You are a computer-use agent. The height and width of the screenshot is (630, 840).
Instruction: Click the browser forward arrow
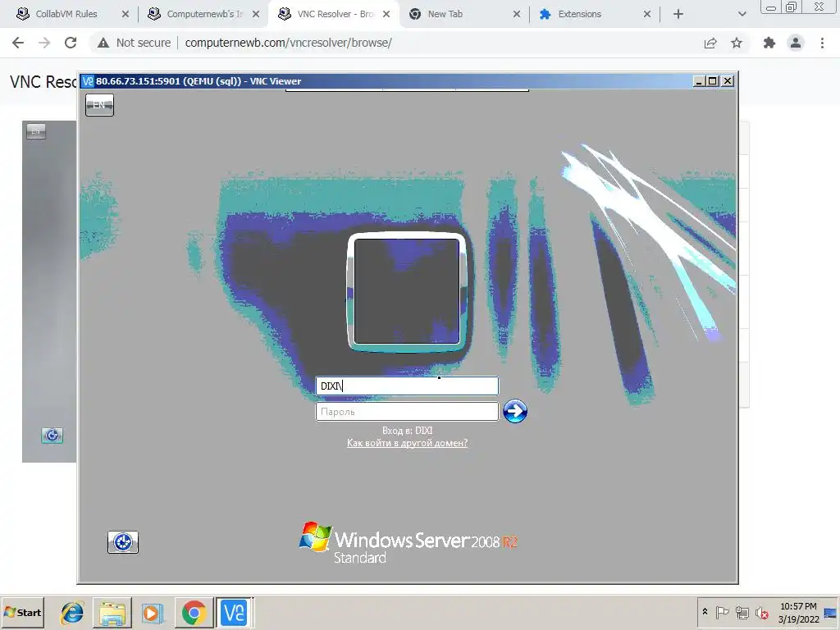pyautogui.click(x=44, y=43)
